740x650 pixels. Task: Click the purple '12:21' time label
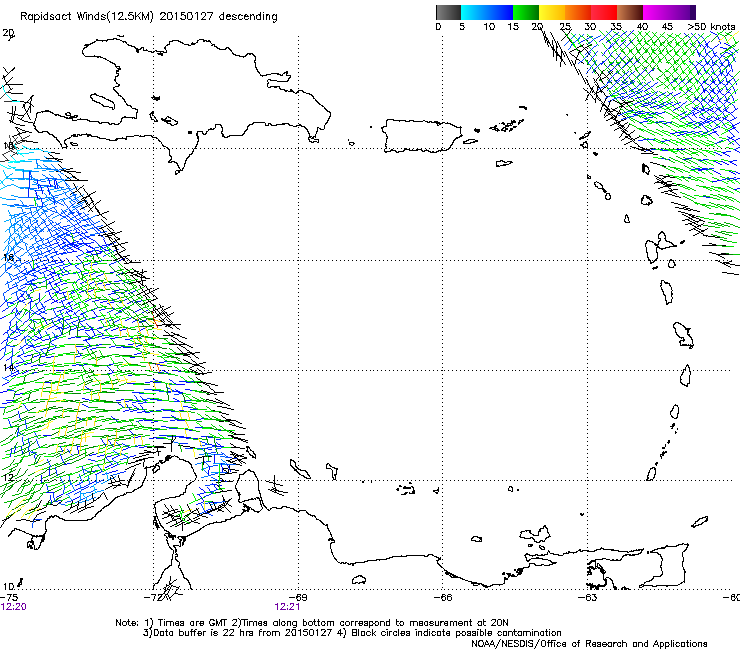tap(287, 607)
